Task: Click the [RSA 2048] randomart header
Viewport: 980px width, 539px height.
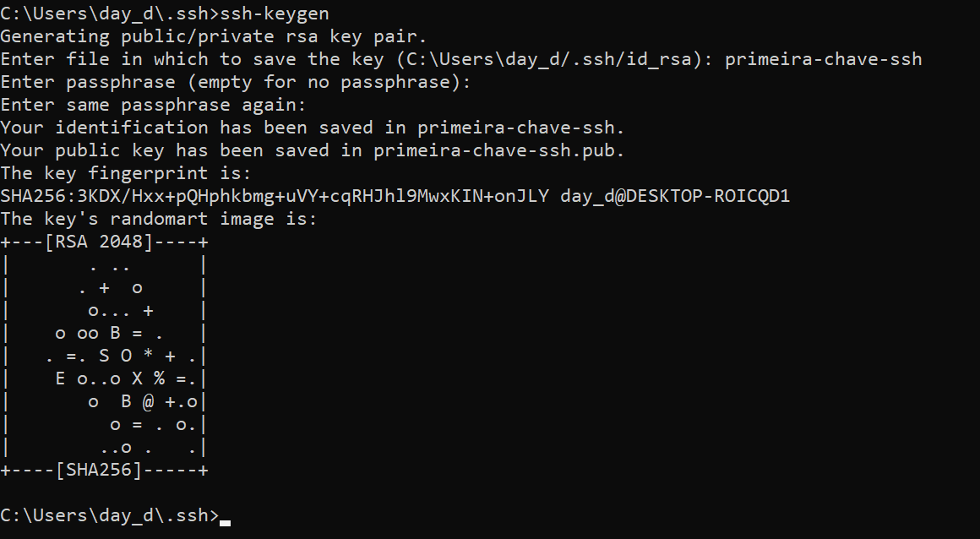Action: point(99,242)
